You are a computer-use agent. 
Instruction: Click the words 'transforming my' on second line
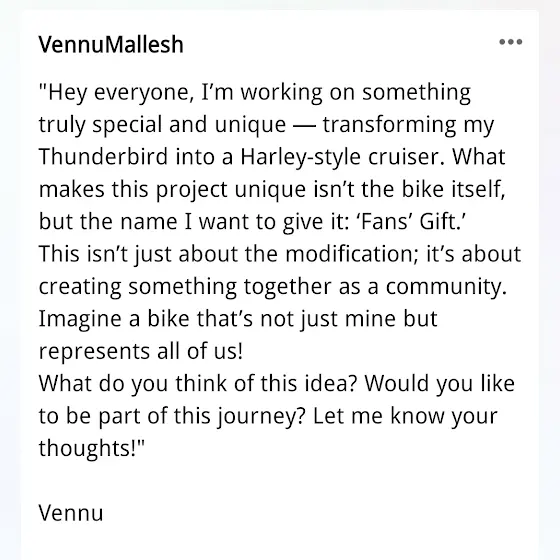409,125
